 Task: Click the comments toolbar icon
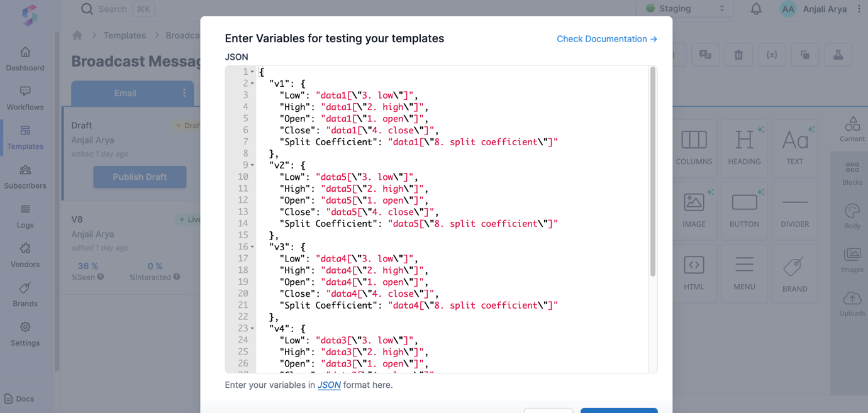point(705,55)
